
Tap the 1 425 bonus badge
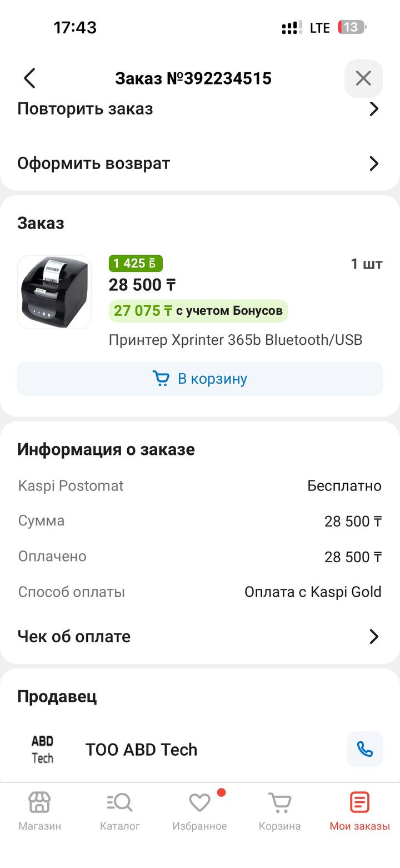click(x=136, y=263)
